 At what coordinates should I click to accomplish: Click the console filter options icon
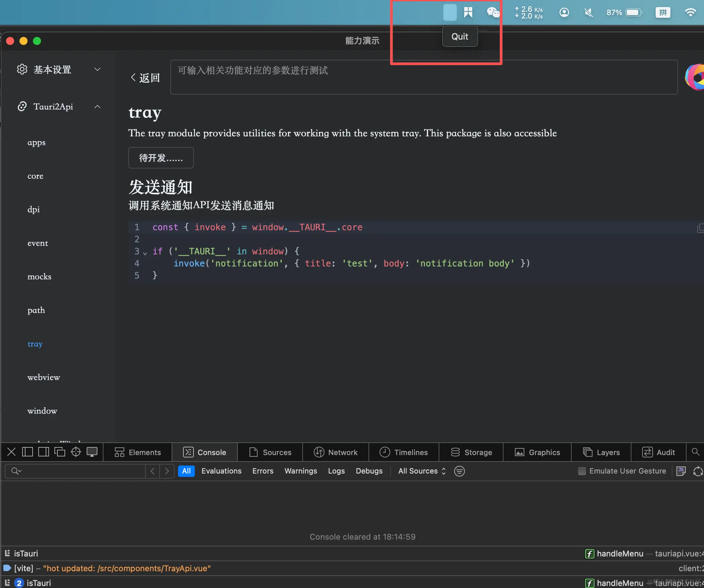pos(459,471)
